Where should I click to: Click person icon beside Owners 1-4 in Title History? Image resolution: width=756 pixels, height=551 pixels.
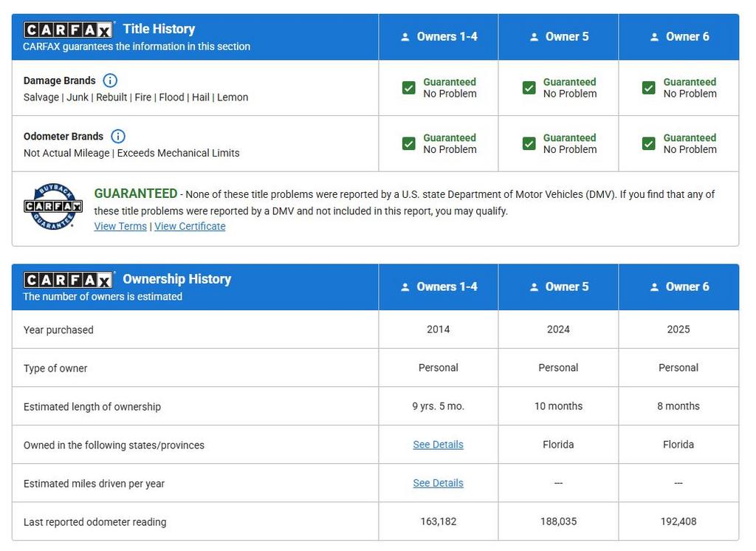click(x=405, y=37)
